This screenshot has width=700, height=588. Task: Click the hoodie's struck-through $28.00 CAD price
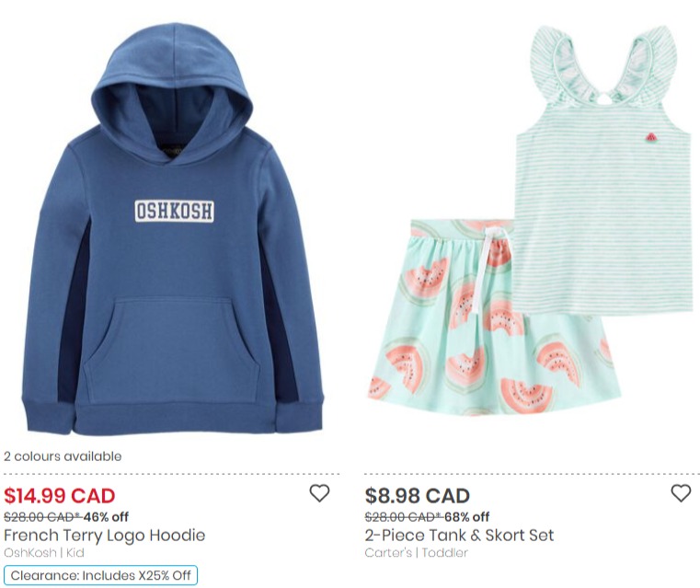(42, 517)
